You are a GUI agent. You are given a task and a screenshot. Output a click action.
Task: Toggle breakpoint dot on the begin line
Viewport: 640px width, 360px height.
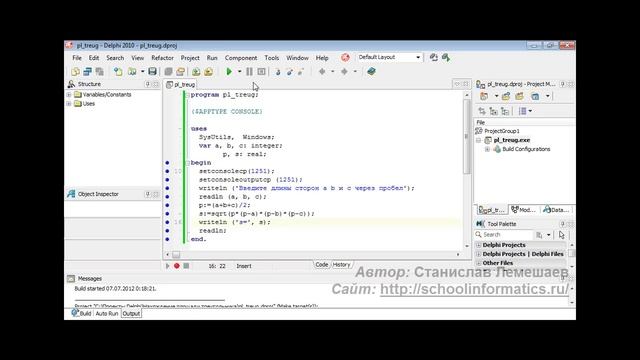[x=167, y=163]
